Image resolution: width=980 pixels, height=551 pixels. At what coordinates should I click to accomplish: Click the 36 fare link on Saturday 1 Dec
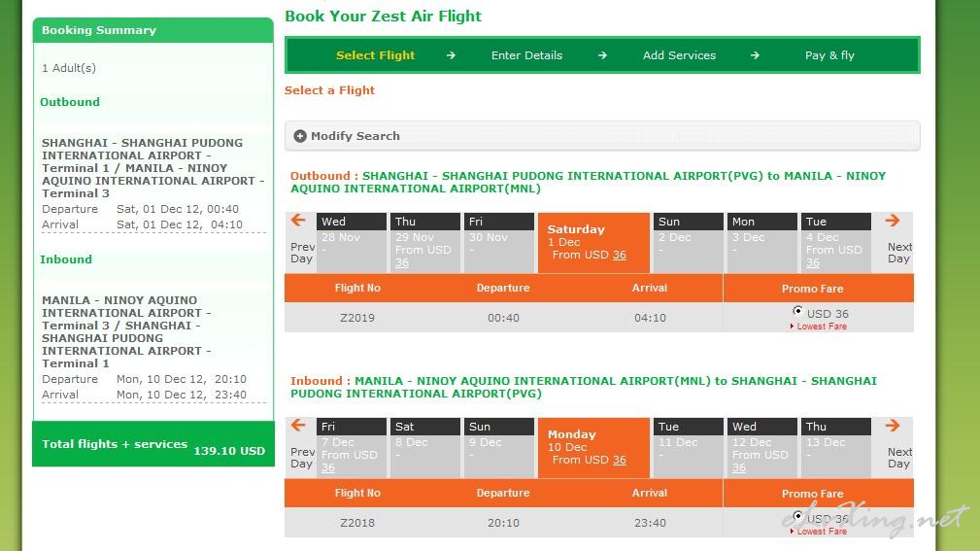click(620, 255)
